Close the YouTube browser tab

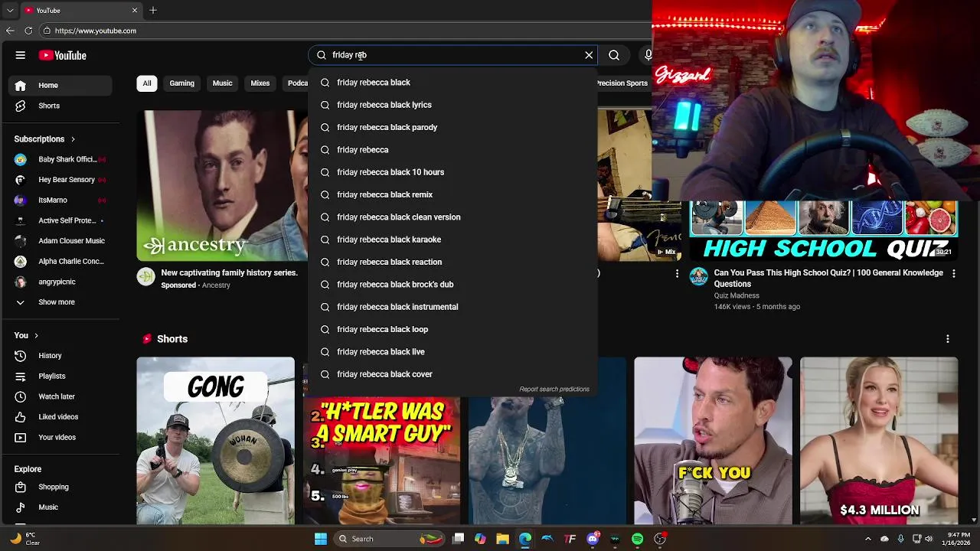point(135,10)
